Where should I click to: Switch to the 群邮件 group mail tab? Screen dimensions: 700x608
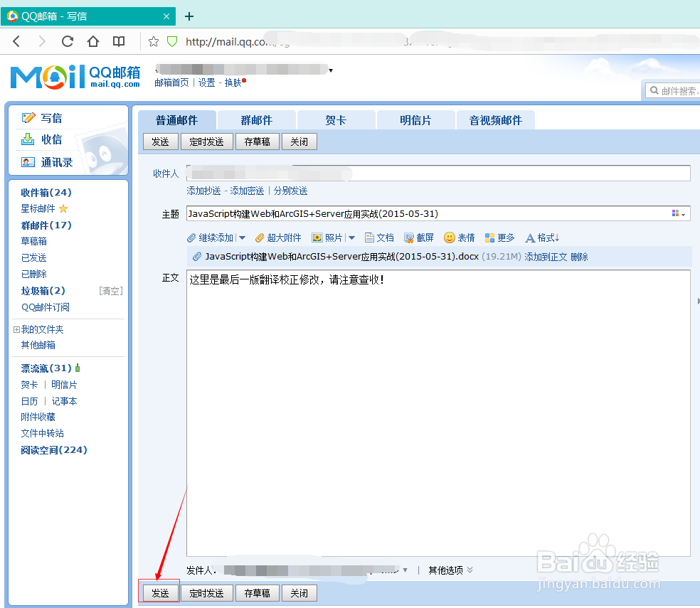point(256,119)
